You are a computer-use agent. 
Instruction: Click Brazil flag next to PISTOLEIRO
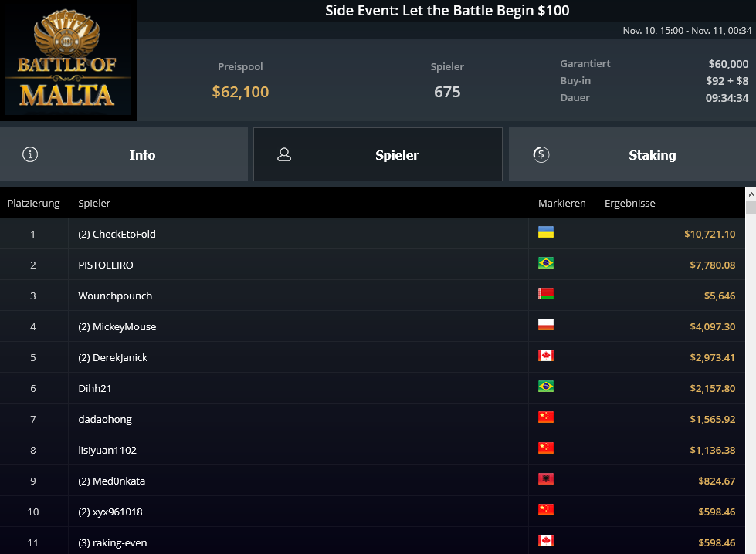[x=546, y=263]
